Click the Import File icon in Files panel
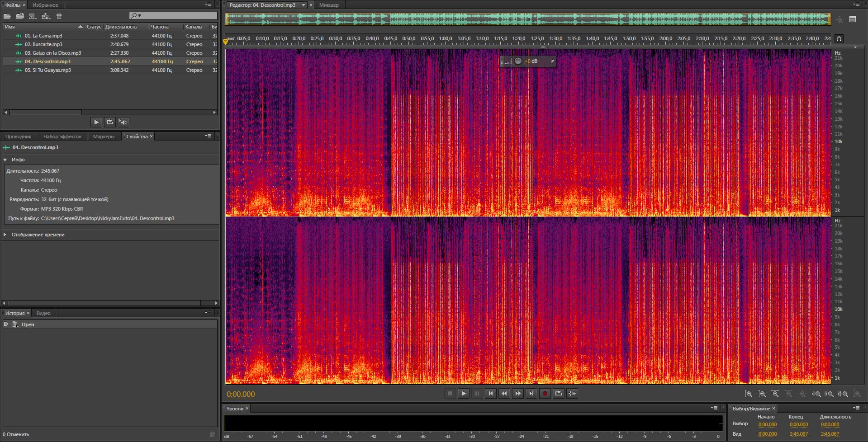 pyautogui.click(x=20, y=16)
